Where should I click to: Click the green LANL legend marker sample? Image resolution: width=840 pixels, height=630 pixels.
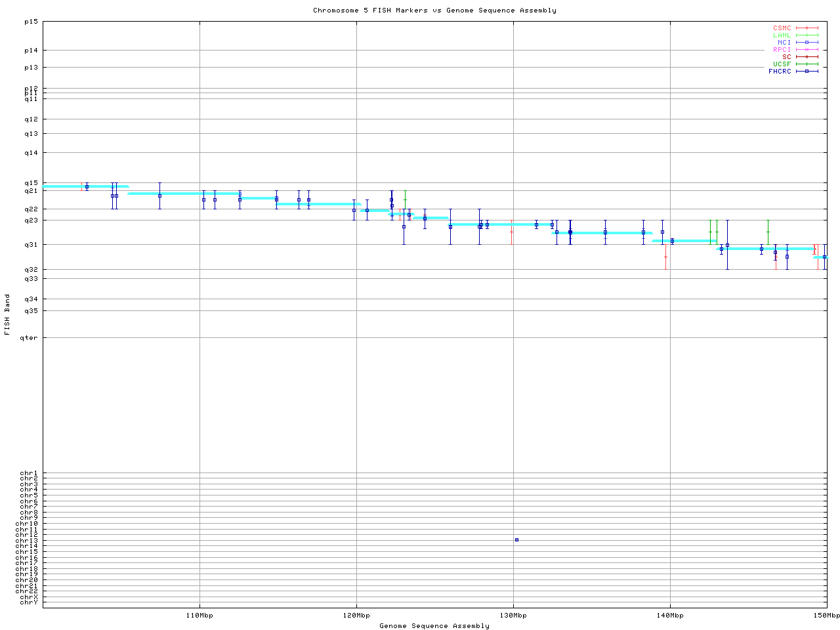(x=807, y=35)
